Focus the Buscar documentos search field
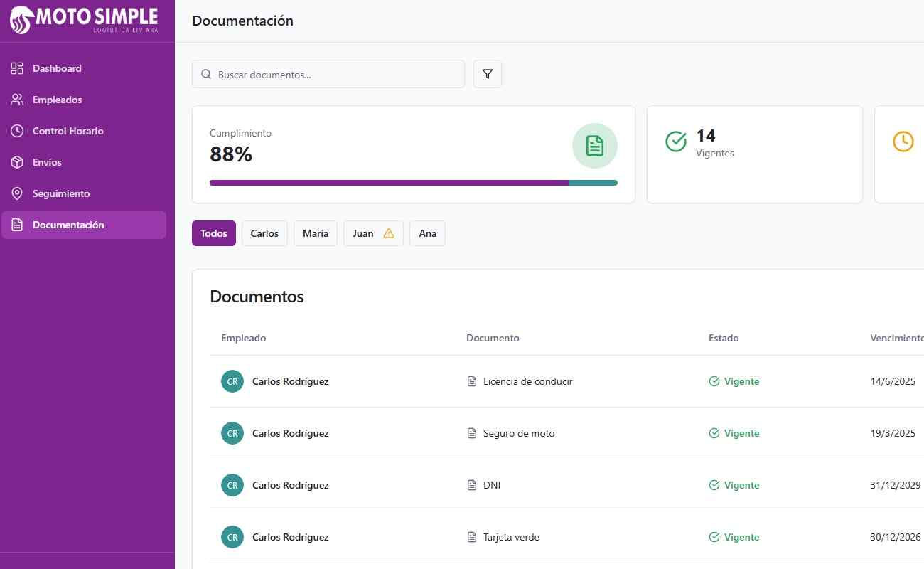924x569 pixels. click(328, 74)
